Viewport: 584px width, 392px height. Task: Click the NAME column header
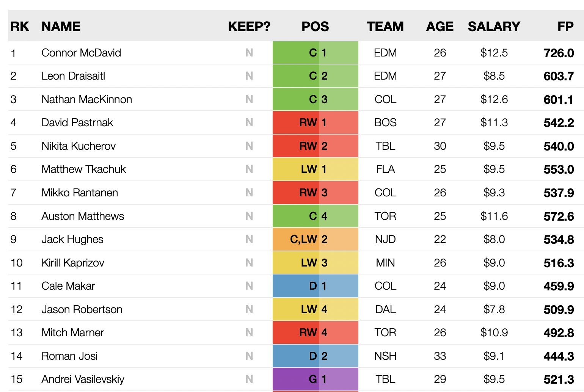tap(61, 27)
